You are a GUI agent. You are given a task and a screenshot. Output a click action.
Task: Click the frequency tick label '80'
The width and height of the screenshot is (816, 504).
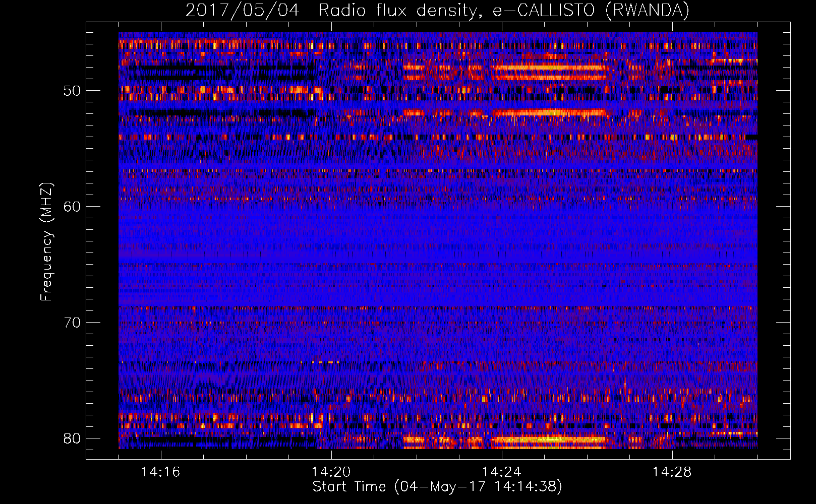pyautogui.click(x=72, y=438)
